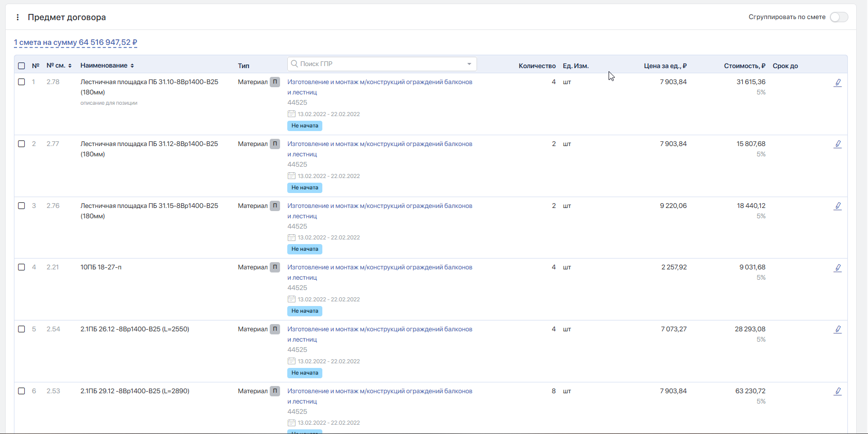868x434 pixels.
Task: Open the ГПР work link in row 4
Action: click(x=380, y=267)
